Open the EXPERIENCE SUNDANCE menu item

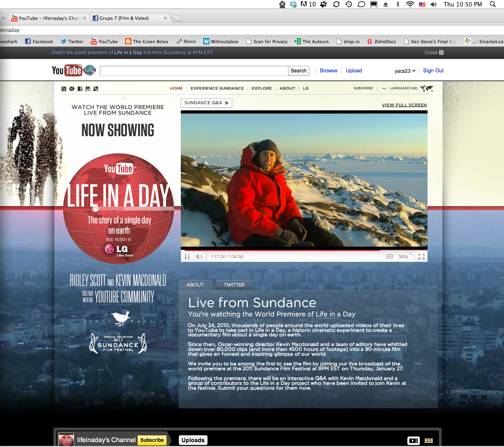click(x=217, y=88)
